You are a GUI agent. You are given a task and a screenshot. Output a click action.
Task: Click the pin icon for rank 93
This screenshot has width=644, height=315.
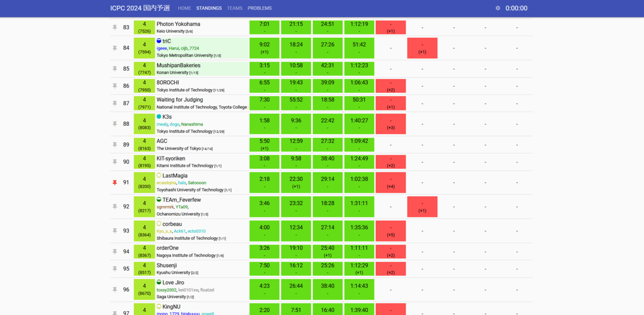[114, 231]
